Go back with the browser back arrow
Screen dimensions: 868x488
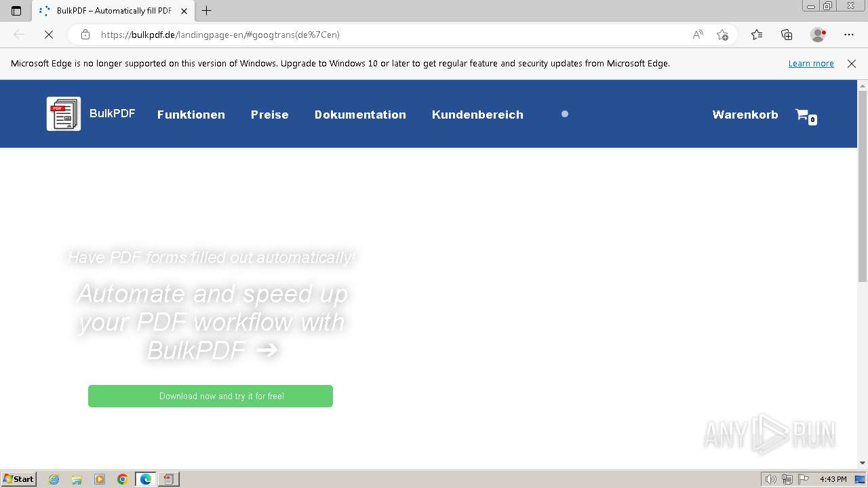coord(19,35)
